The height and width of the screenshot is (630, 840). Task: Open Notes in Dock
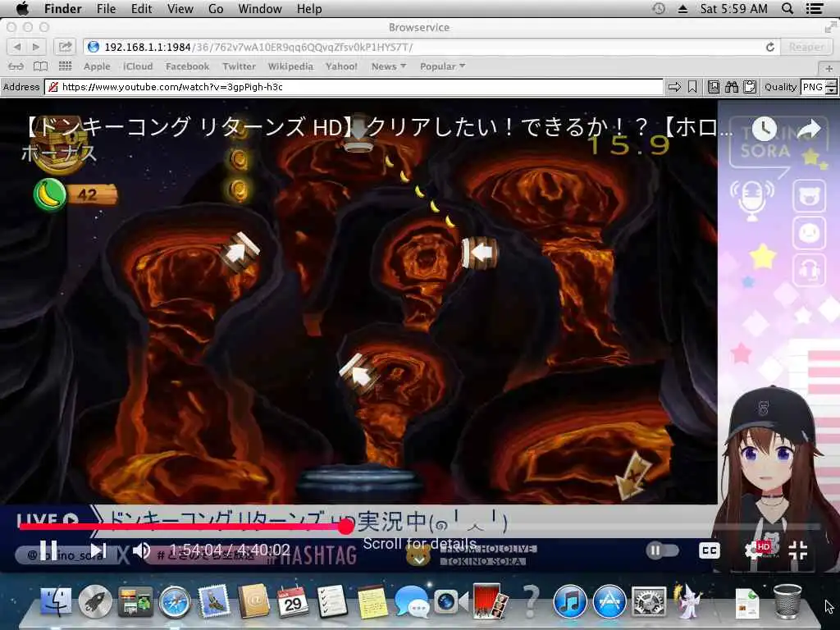372,601
